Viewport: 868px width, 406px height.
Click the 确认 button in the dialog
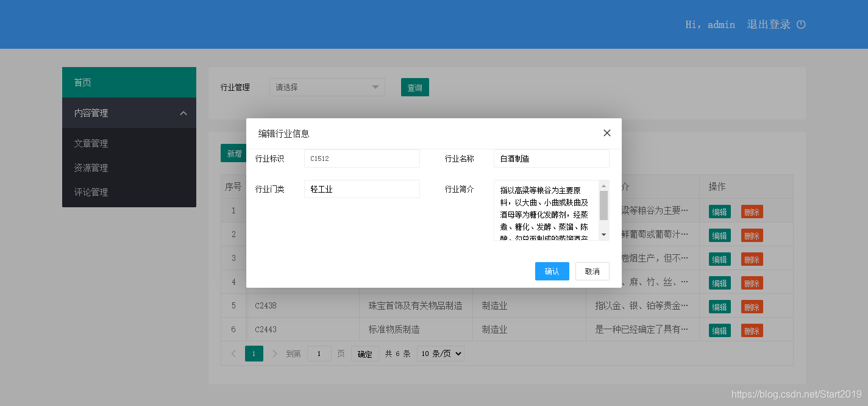coord(552,271)
